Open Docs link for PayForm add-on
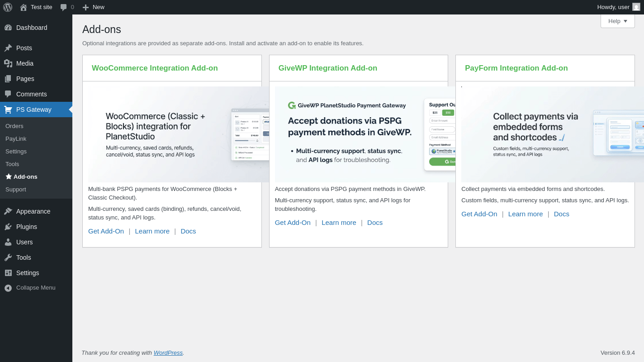This screenshot has width=644, height=362. (x=561, y=214)
